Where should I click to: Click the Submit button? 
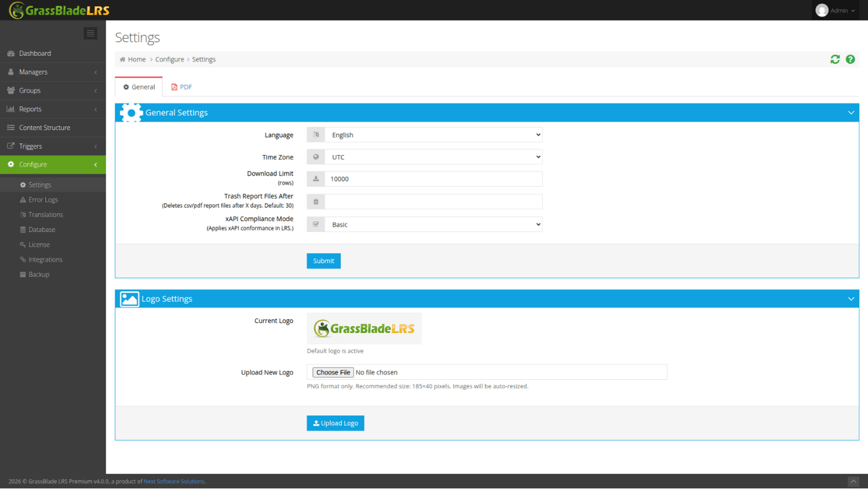(324, 261)
